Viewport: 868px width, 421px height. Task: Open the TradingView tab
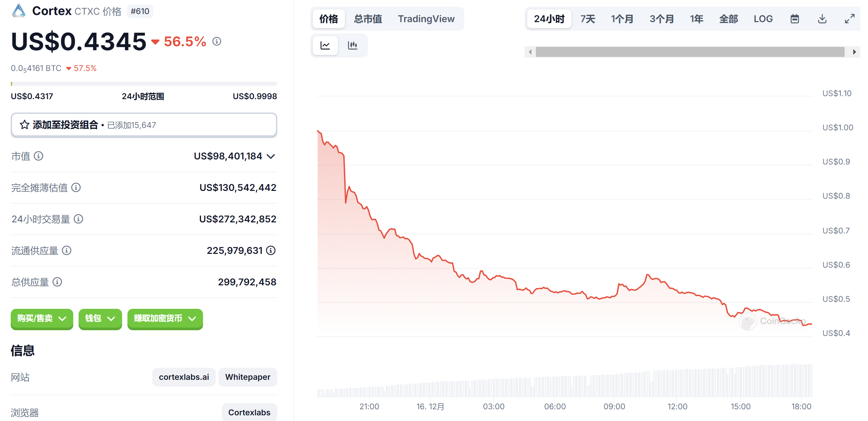point(426,19)
